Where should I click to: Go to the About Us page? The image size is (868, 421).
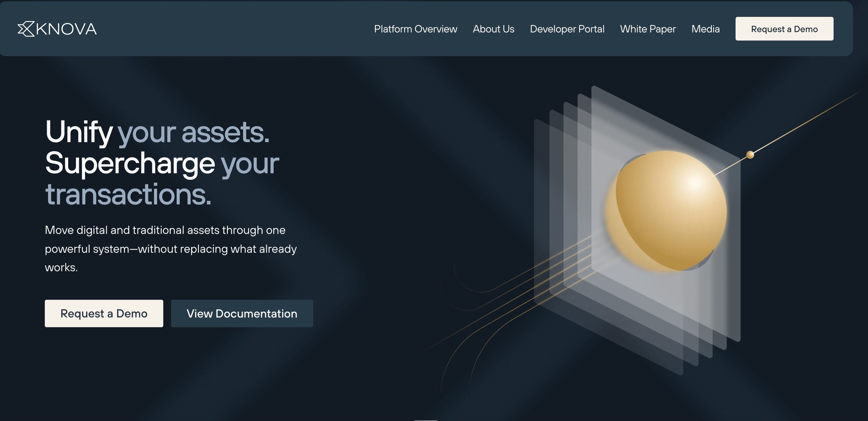[x=493, y=29]
